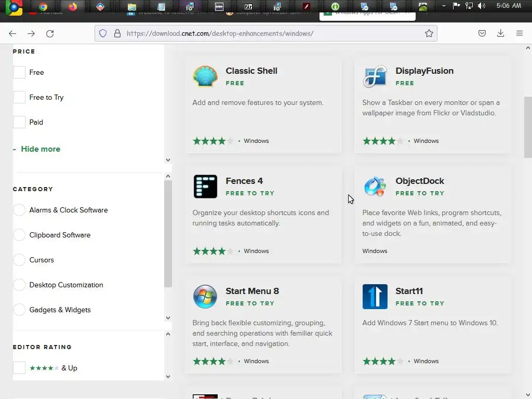Image resolution: width=532 pixels, height=399 pixels.
Task: Open the browser downloads panel
Action: (500, 33)
